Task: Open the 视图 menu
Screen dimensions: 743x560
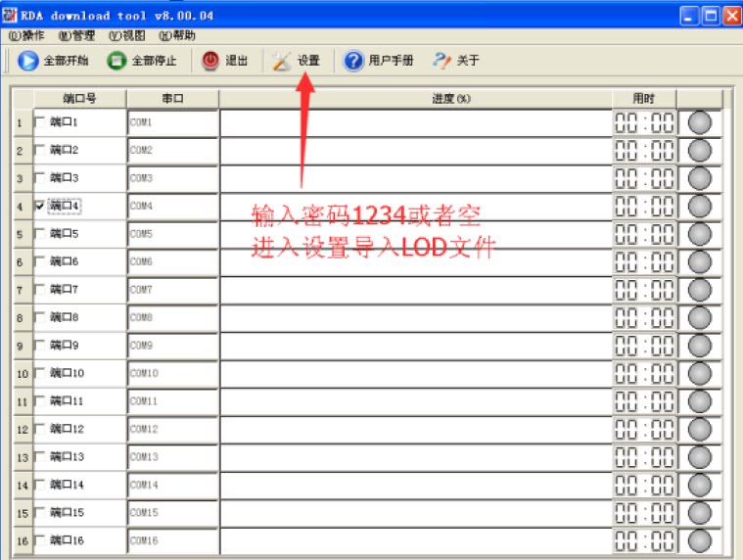Action: point(127,35)
